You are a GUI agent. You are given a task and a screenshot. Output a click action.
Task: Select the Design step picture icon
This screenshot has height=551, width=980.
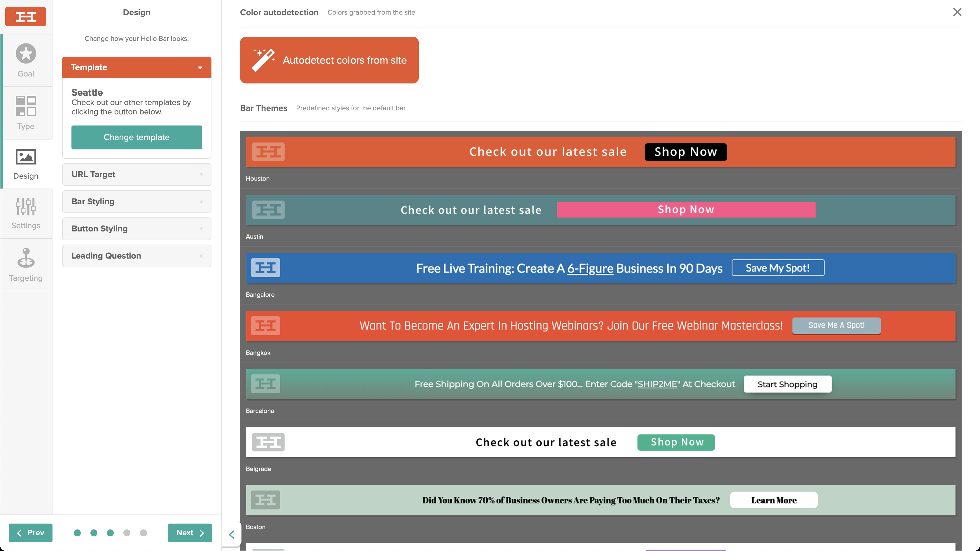click(x=25, y=156)
